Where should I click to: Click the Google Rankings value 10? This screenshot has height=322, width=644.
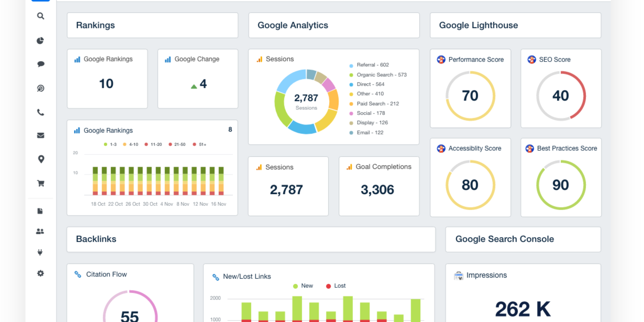pos(106,84)
